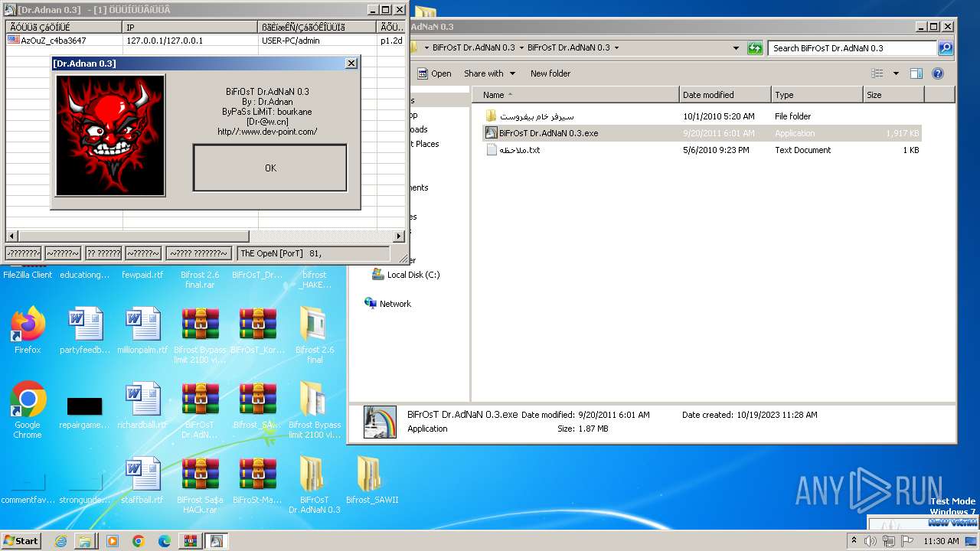Click ThE OpeN [PorT] 81 status field
The width and height of the screenshot is (980, 551).
[x=313, y=253]
